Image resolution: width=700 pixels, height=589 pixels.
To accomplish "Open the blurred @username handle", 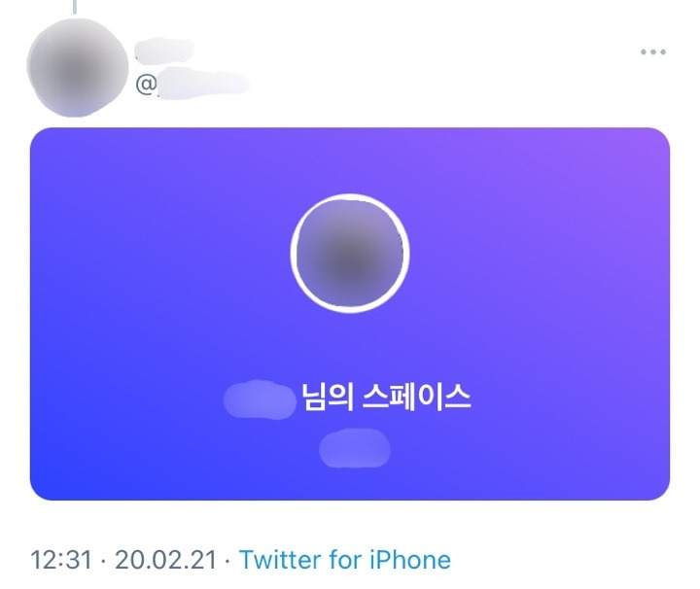I will coord(203,83).
